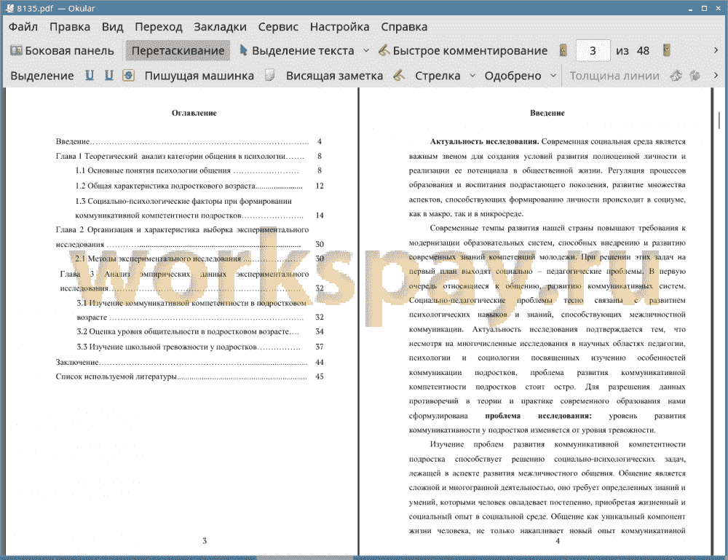Click page footer number 4
This screenshot has height=560, width=728.
558,541
